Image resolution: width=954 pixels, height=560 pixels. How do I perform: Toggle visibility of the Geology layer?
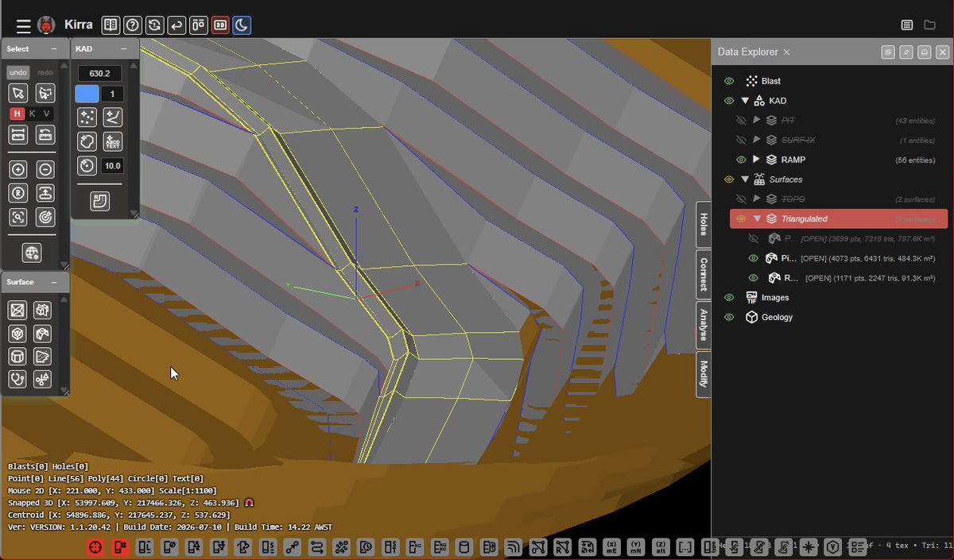[x=728, y=317]
